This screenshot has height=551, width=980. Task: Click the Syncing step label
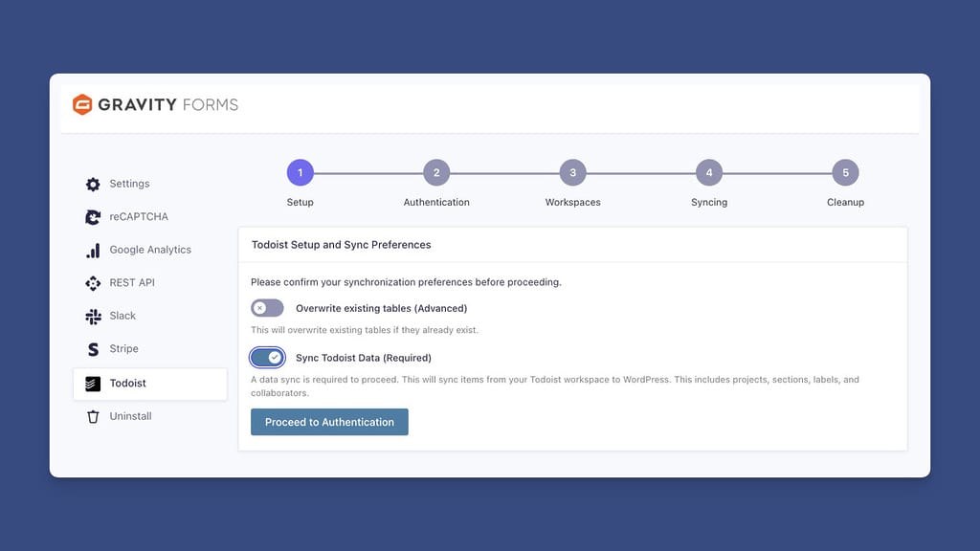click(x=708, y=202)
